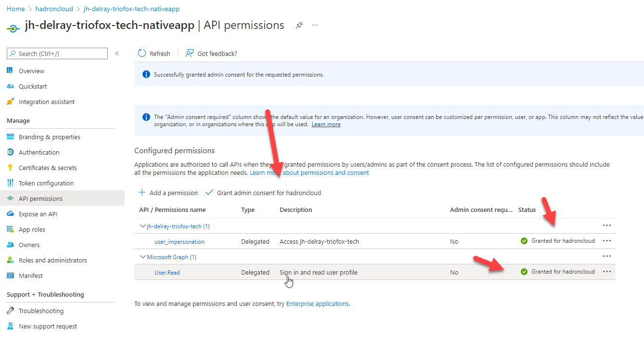The image size is (644, 342).
Task: Collapse the sidebar with double-chevron icon
Action: (117, 53)
